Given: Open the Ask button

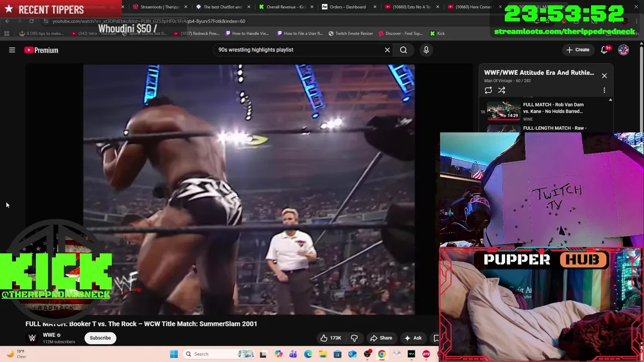Looking at the screenshot, I should coord(413,338).
